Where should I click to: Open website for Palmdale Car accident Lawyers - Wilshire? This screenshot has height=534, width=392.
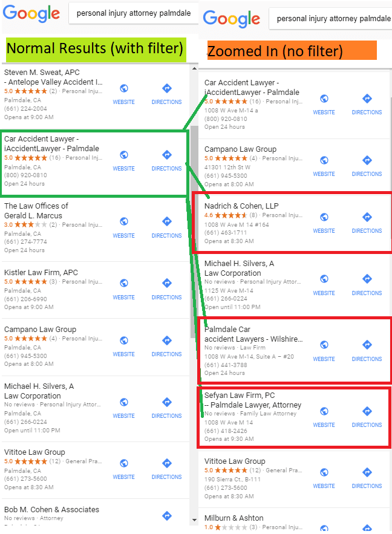click(x=324, y=351)
